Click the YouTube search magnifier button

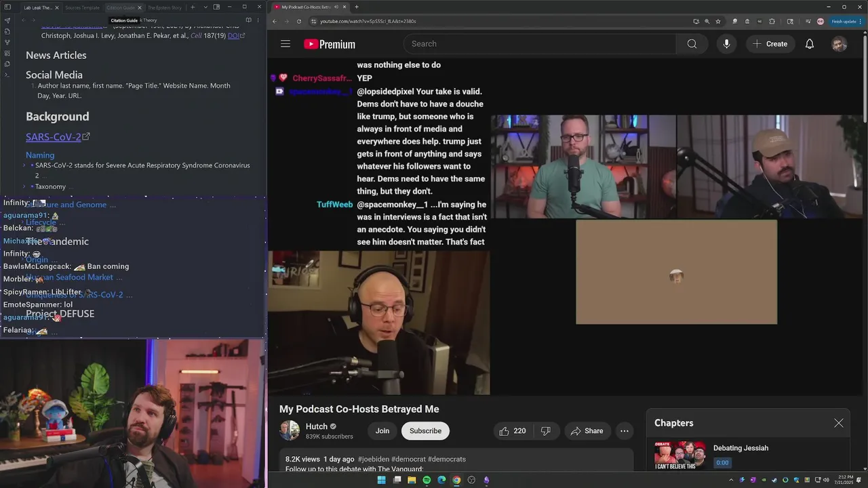pyautogui.click(x=692, y=44)
